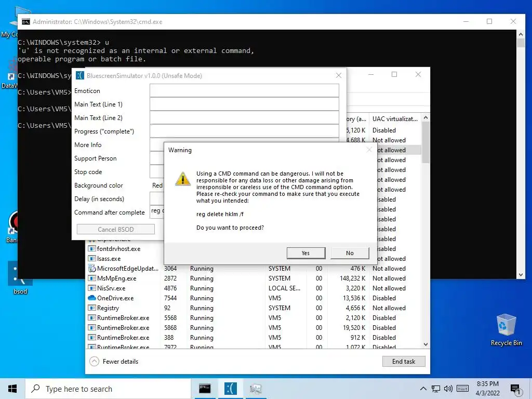Select the Registry process row
Viewport: 532px width, 399px height.
click(x=254, y=308)
